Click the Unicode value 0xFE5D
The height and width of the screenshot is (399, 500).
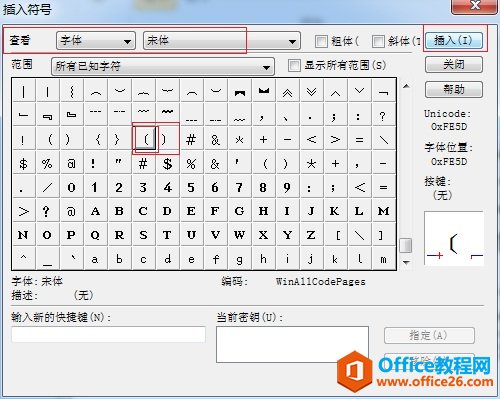click(x=449, y=127)
